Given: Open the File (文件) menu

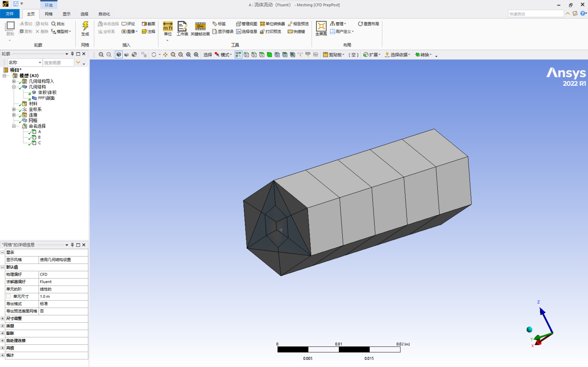Looking at the screenshot, I should [x=10, y=14].
